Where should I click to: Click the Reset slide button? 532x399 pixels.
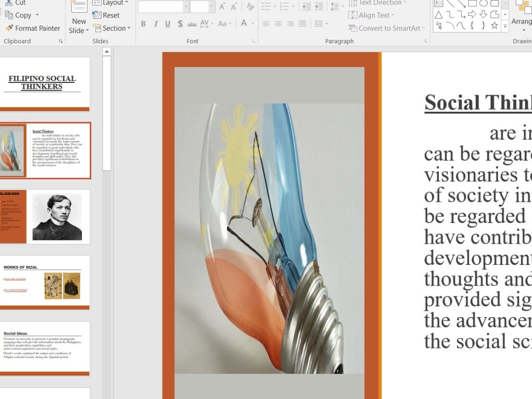(x=106, y=15)
